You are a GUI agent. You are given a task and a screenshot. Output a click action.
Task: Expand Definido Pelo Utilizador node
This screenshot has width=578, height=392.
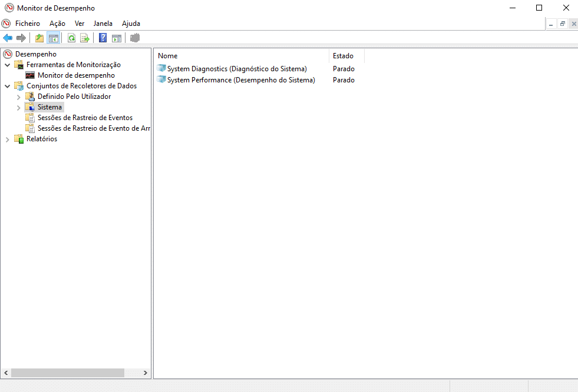(x=19, y=97)
